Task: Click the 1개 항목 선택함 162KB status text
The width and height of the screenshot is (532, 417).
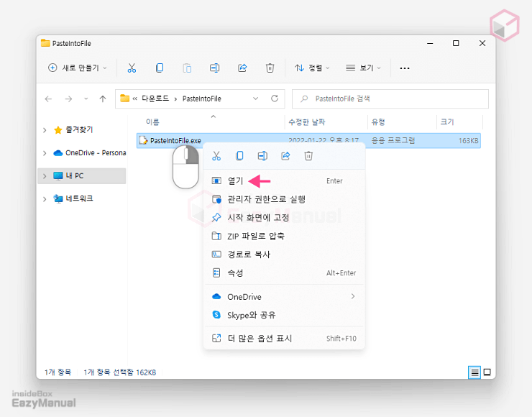Action: (x=120, y=372)
